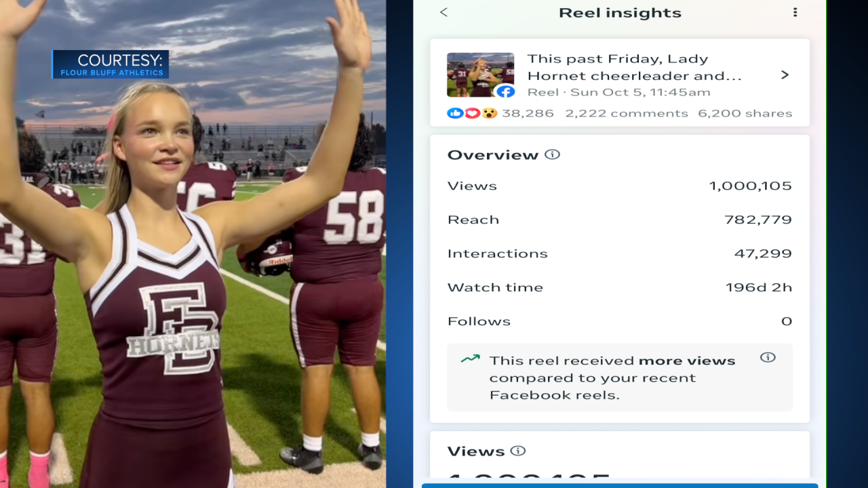This screenshot has height=488, width=868.
Task: Click the 38,286 reactions count
Action: click(528, 113)
